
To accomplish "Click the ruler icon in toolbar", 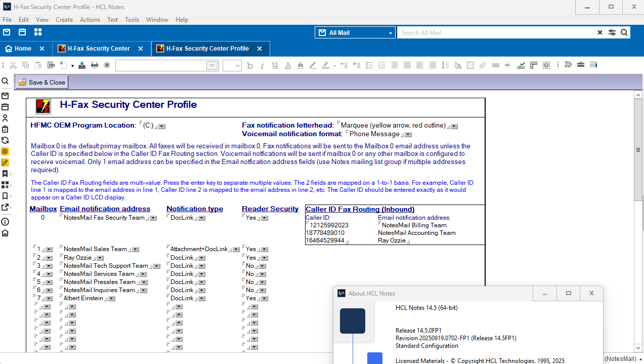I will tap(533, 65).
